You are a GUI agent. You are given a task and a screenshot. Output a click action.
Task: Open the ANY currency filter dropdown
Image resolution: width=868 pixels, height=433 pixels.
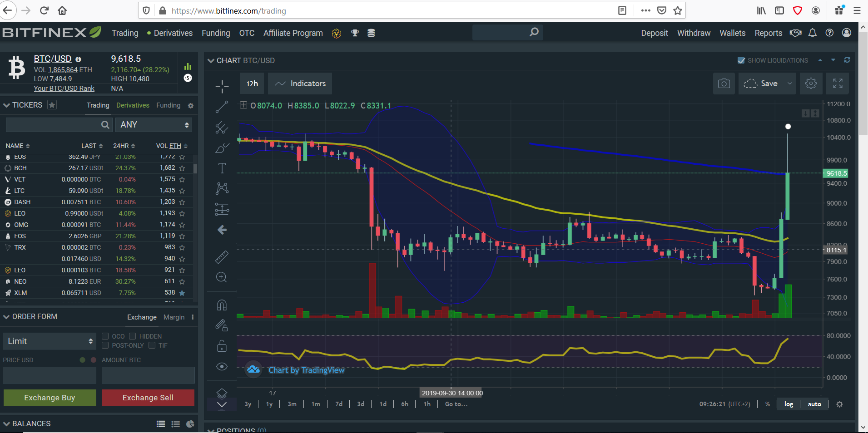154,125
